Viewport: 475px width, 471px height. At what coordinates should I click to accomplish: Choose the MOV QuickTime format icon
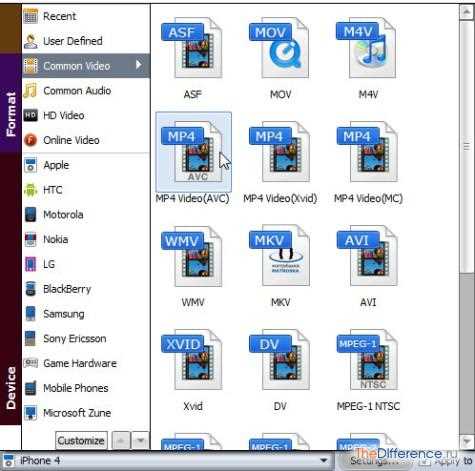[279, 48]
